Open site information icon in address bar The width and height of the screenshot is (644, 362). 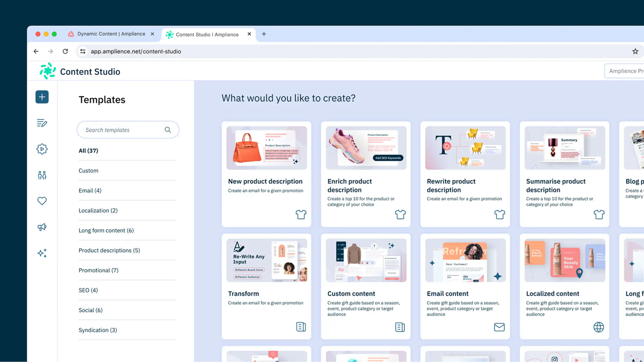pos(83,52)
